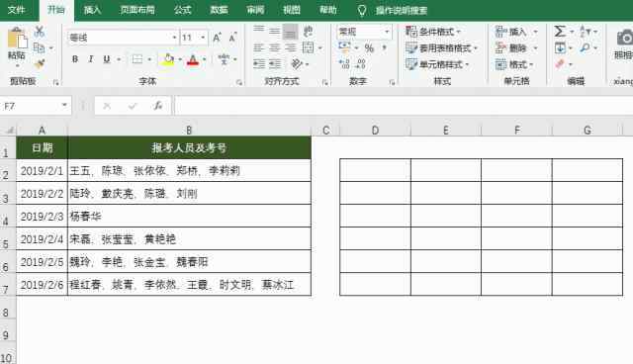
Task: Open 条件格式 conditional formatting menu
Action: (433, 32)
